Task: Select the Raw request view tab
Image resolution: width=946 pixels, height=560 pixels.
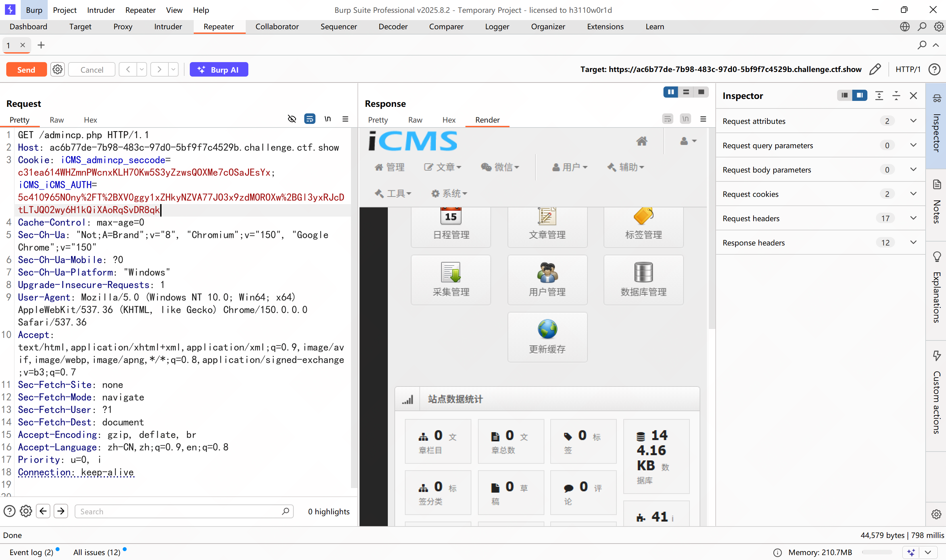Action: pos(57,120)
